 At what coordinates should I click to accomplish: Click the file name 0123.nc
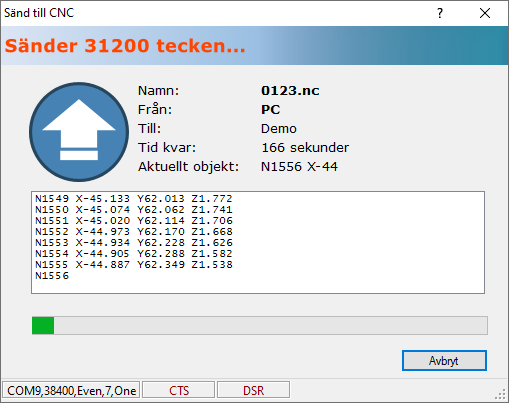pos(290,91)
